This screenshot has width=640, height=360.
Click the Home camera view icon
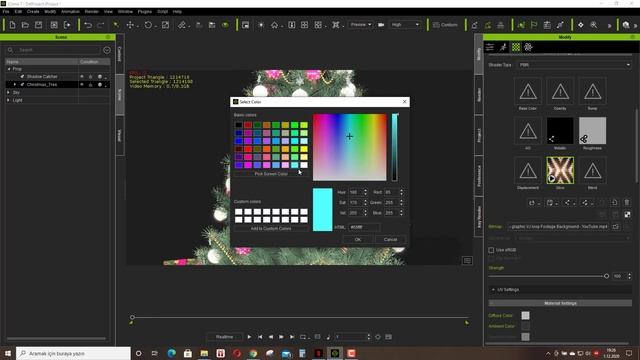click(x=274, y=25)
